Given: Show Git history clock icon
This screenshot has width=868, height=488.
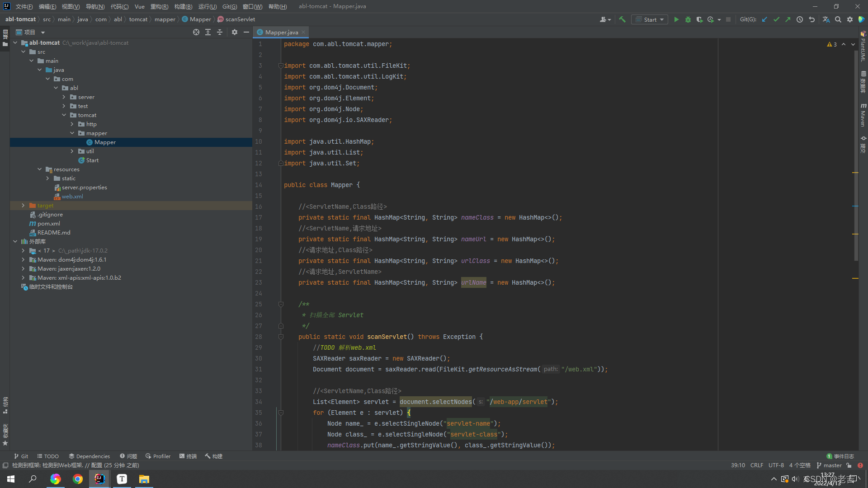Looking at the screenshot, I should (x=800, y=19).
